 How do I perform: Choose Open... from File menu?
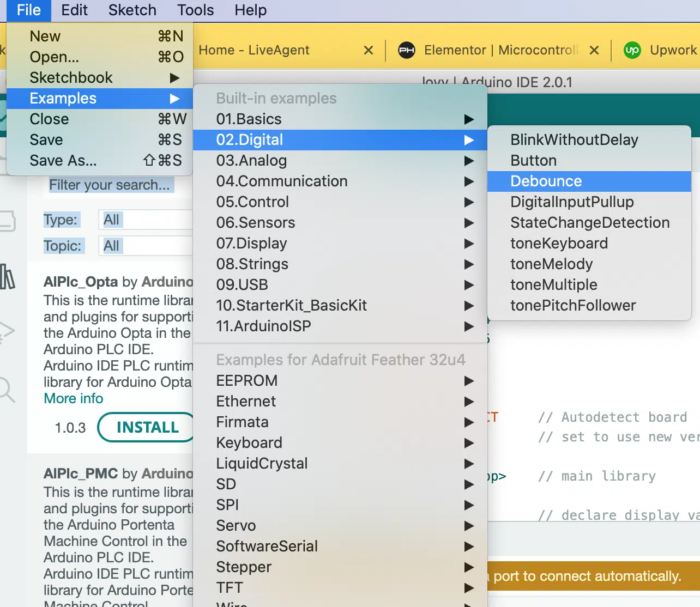[x=100, y=57]
